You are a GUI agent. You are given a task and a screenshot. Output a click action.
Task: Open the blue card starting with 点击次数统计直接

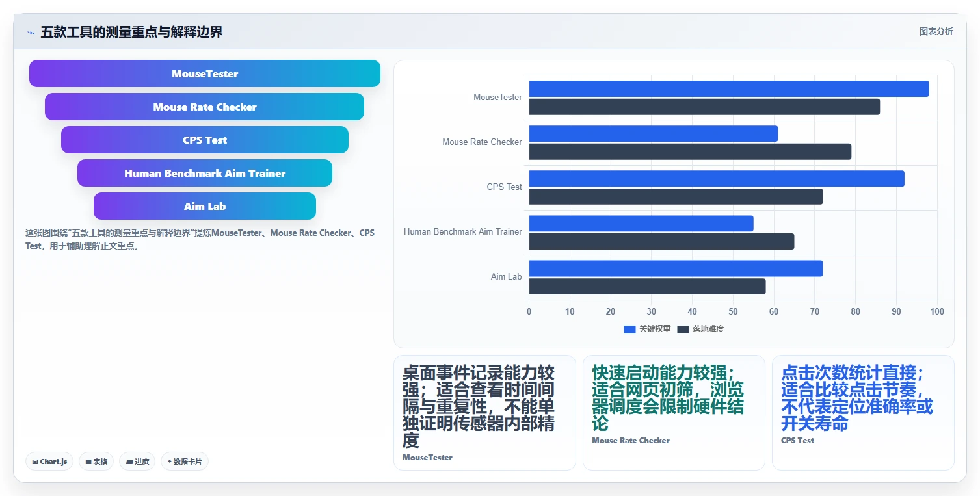(863, 413)
